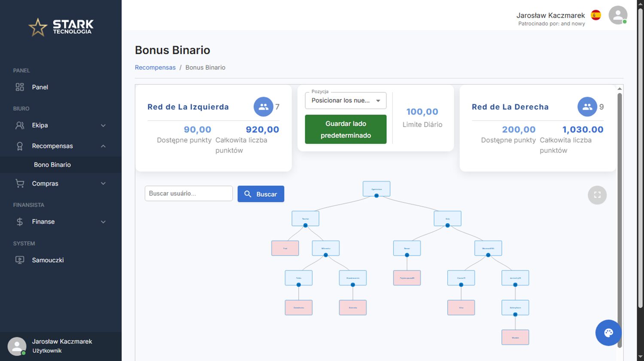Open the Pozycja position dropdown

346,100
